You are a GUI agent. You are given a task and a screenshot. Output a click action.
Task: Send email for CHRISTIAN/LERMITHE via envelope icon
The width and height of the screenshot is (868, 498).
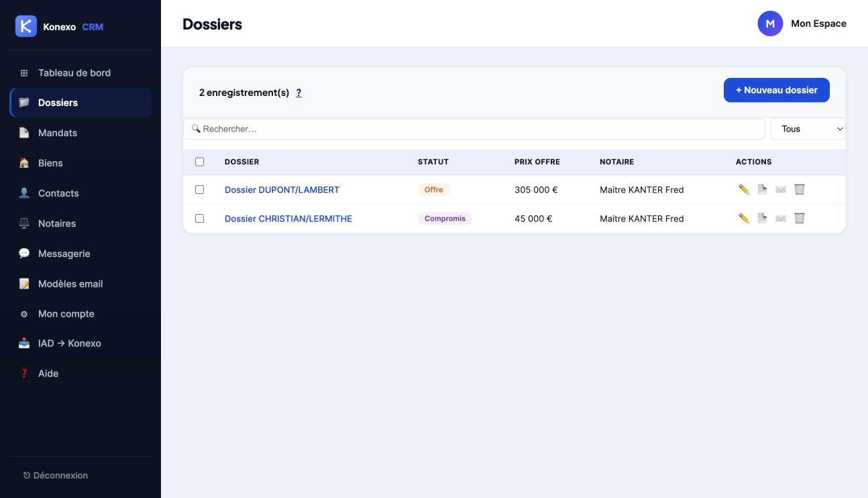(x=781, y=218)
